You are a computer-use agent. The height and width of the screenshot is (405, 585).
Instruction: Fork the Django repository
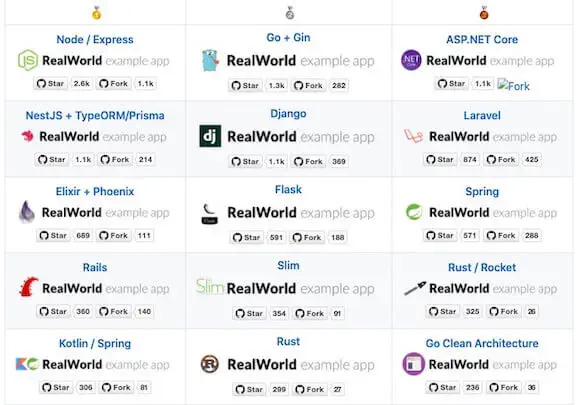click(308, 161)
